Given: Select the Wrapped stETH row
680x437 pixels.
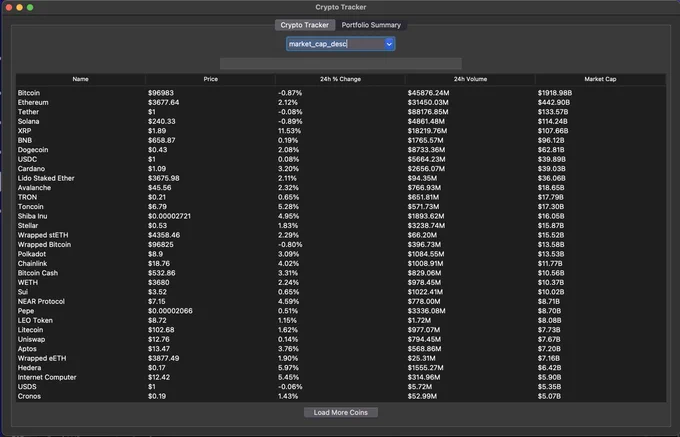Looking at the screenshot, I should click(x=43, y=235).
